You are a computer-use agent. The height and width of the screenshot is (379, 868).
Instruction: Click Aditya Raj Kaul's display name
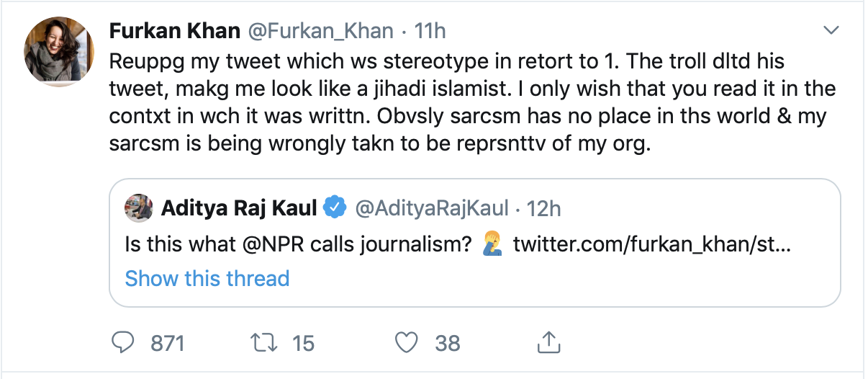click(239, 208)
